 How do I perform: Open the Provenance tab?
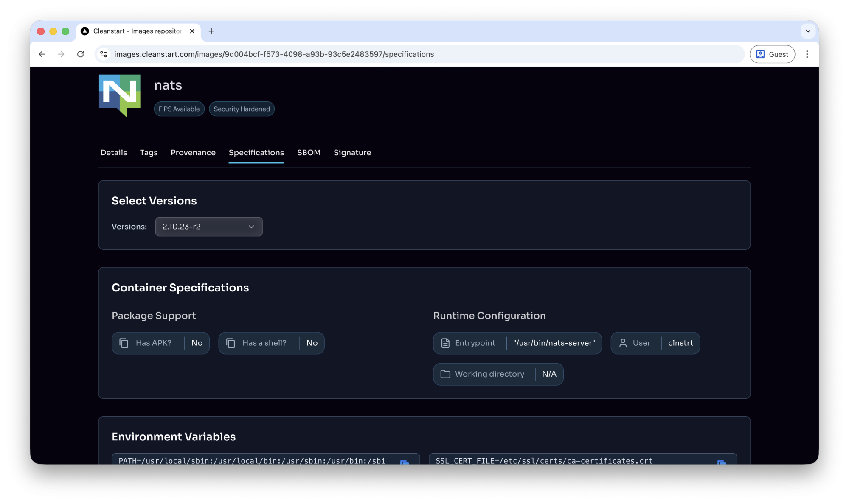tap(193, 153)
